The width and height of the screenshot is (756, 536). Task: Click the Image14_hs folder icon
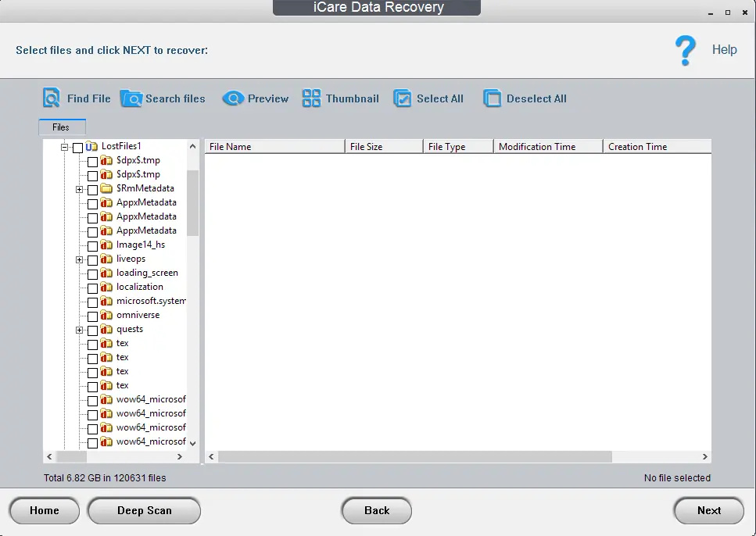(x=106, y=245)
